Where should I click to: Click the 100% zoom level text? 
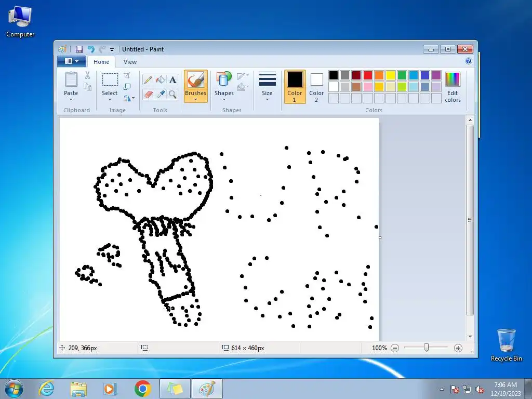(379, 348)
